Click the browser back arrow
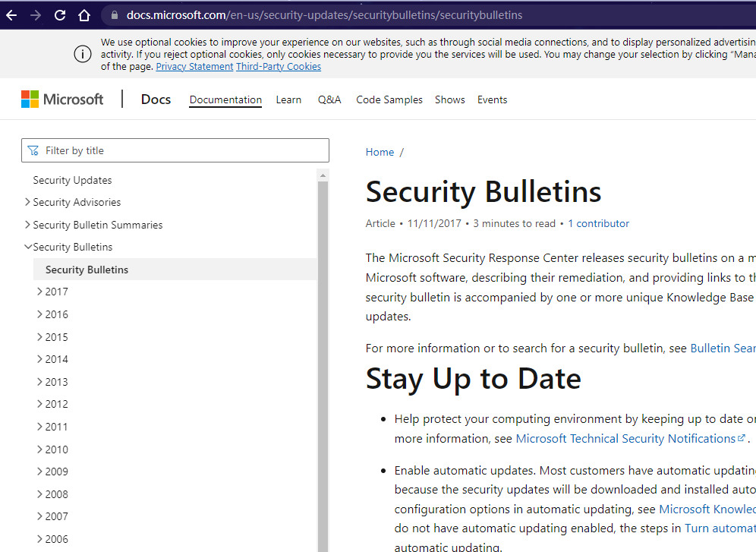The height and width of the screenshot is (552, 756). [x=11, y=15]
